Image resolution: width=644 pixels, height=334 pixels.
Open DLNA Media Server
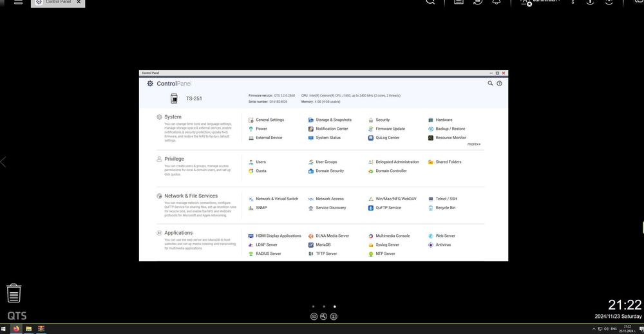[328, 236]
